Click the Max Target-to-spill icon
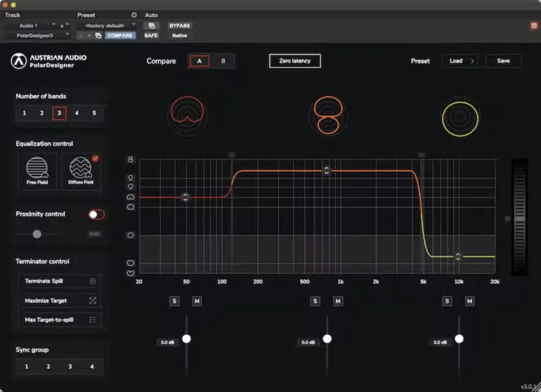This screenshot has height=392, width=541. (x=93, y=320)
